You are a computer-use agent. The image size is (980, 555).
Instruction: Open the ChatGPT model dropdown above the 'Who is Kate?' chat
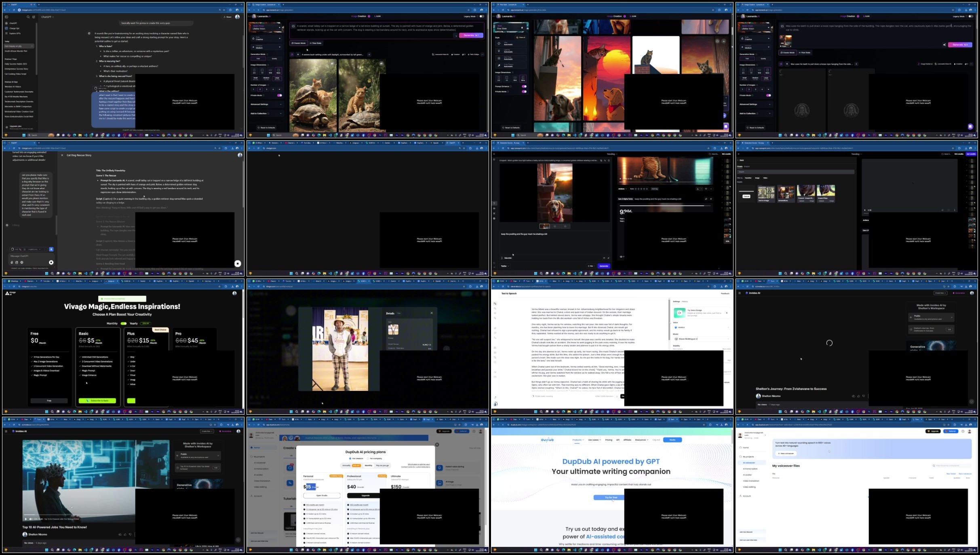tap(47, 17)
